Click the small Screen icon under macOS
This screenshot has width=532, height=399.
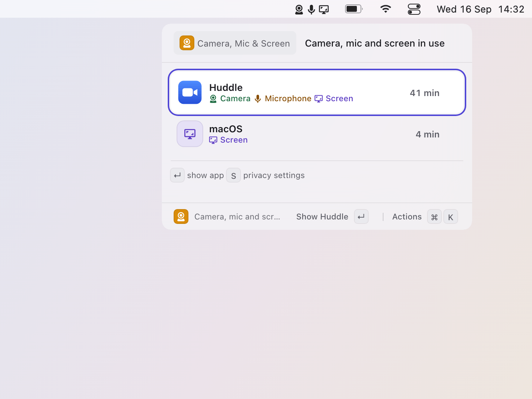click(x=213, y=140)
